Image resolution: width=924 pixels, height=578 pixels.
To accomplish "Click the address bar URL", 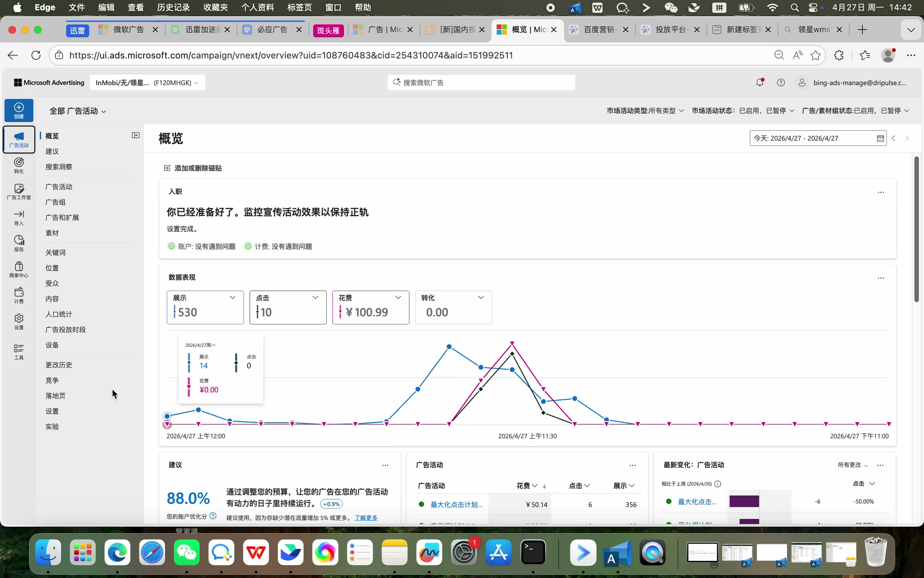I will point(291,55).
